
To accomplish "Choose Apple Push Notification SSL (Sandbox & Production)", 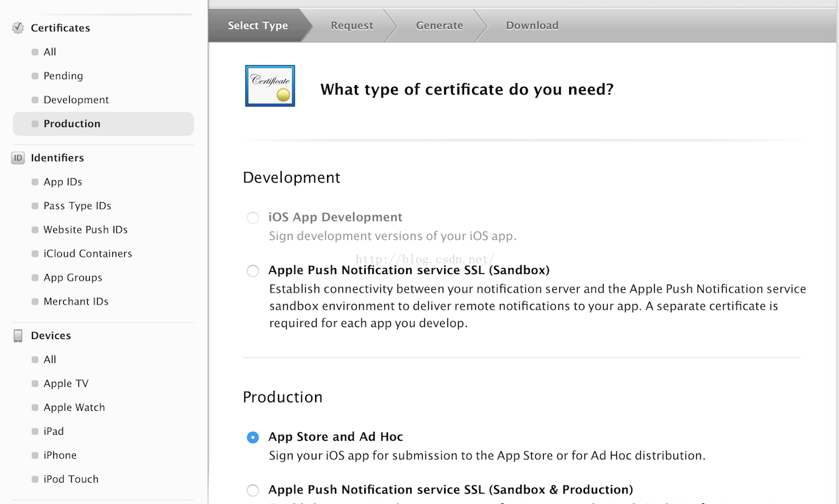I will (253, 491).
